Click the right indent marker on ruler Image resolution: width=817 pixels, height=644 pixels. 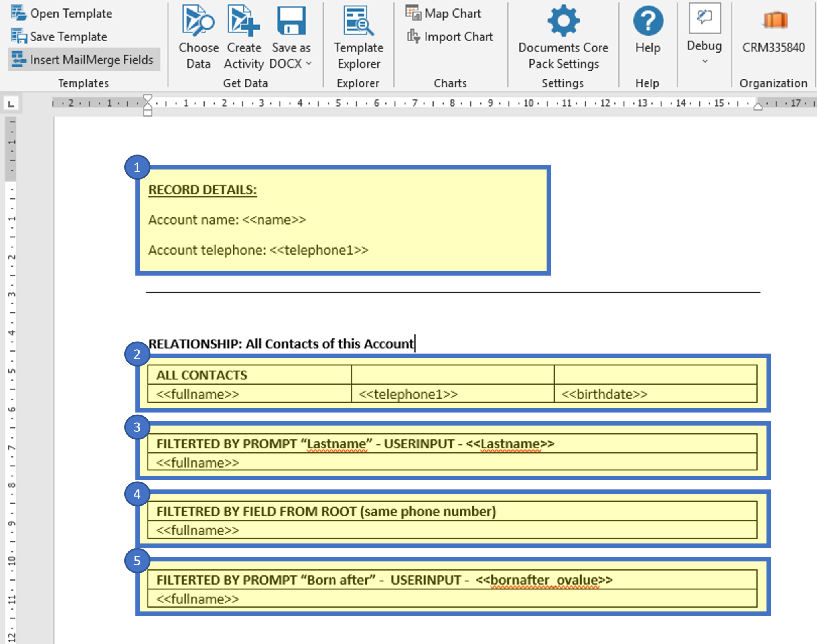tap(758, 106)
